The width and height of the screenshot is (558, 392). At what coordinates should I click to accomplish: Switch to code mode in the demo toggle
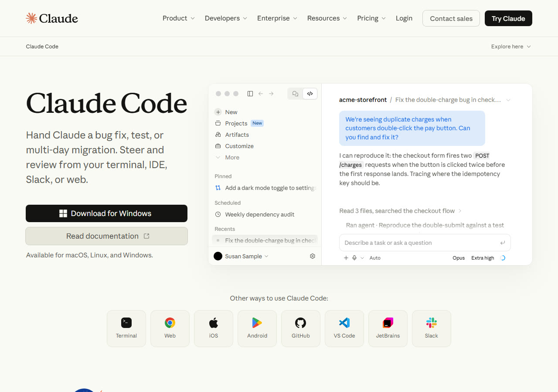pos(310,94)
